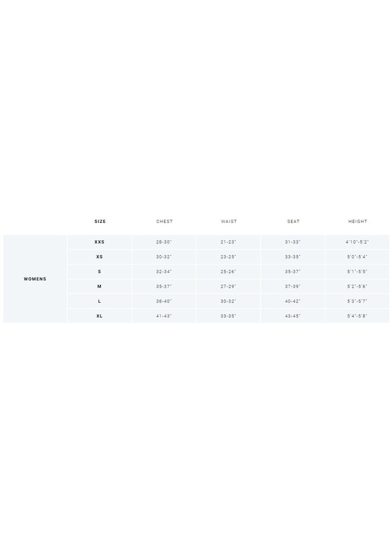Click the seat value for size S
The image size is (392, 535).
pos(293,272)
